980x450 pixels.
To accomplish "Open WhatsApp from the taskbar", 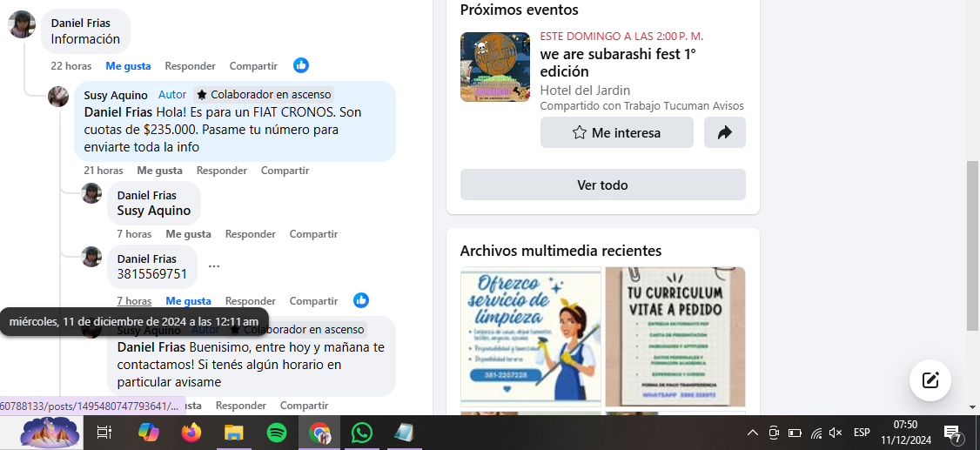I will tap(361, 433).
